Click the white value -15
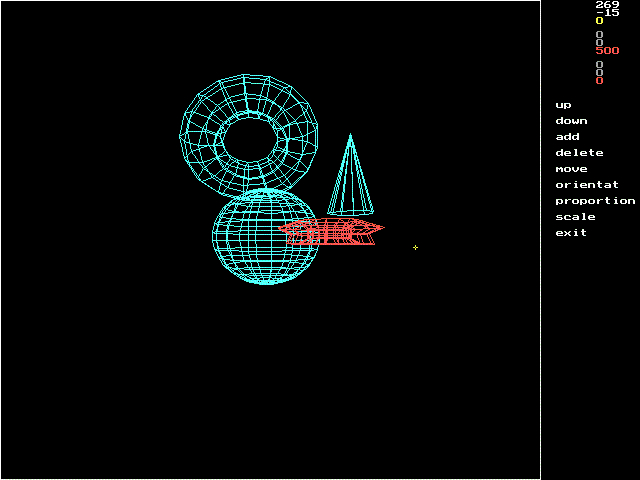Viewport: 640px width, 480px height. [x=607, y=13]
